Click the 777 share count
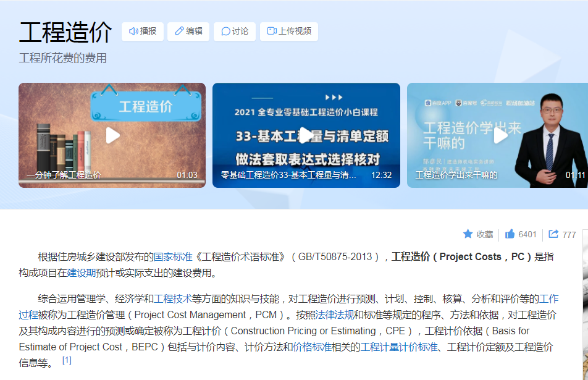588x380 pixels. coord(569,235)
